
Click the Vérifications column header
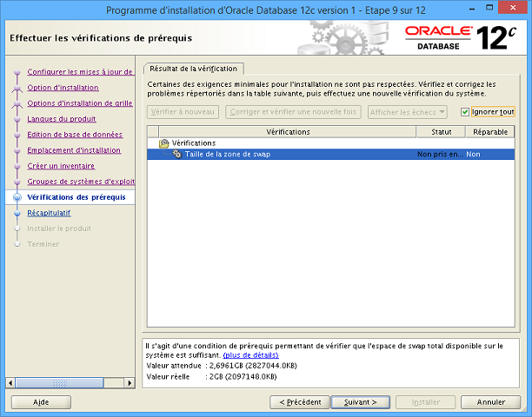[288, 132]
